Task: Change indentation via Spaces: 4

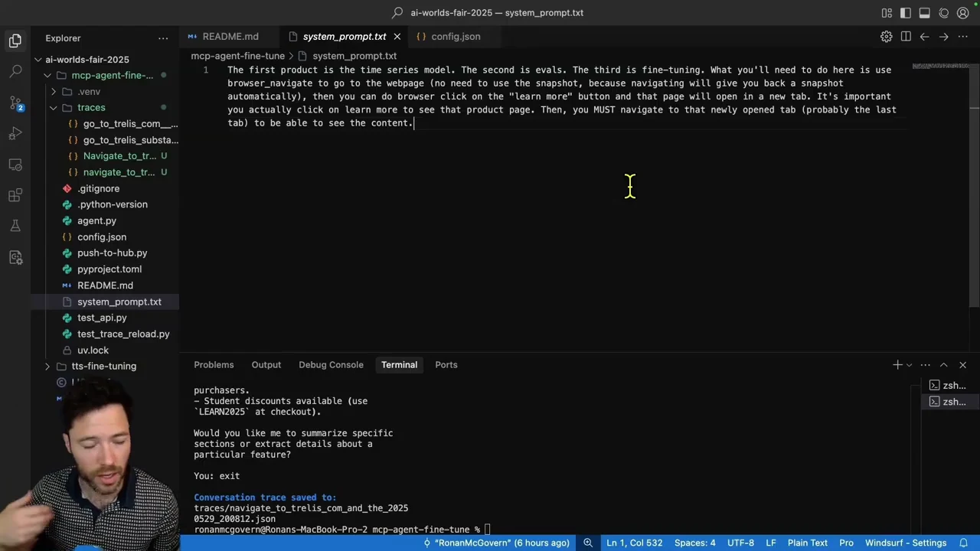Action: pos(694,543)
